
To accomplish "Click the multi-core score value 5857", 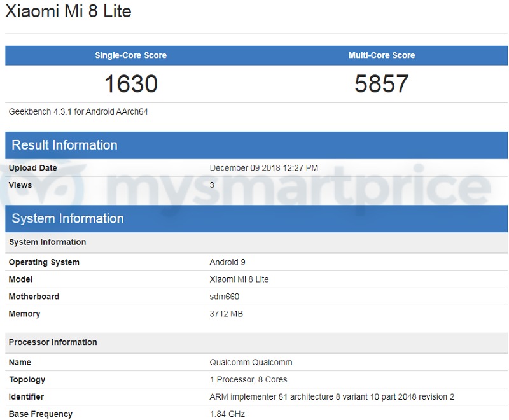I will (x=381, y=84).
